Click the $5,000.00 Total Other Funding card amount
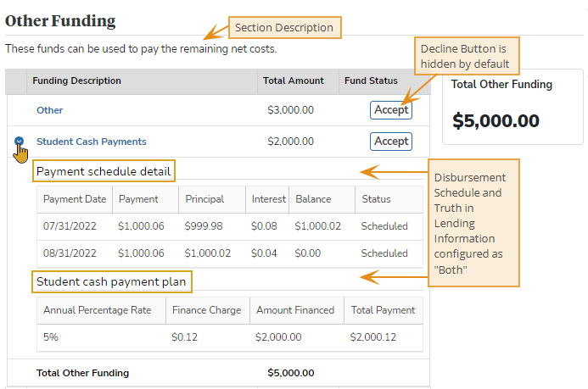The height and width of the screenshot is (389, 588). [x=496, y=121]
